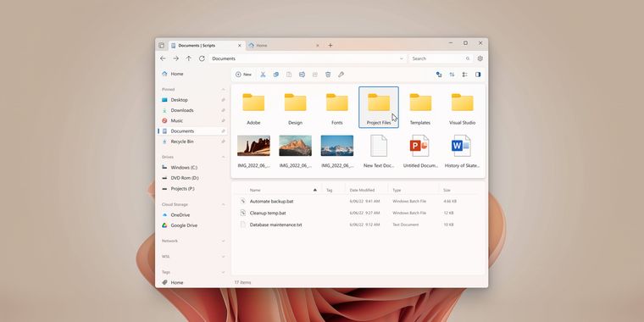Sort by the Size column header
Image resolution: width=644 pixels, height=322 pixels.
coord(447,190)
